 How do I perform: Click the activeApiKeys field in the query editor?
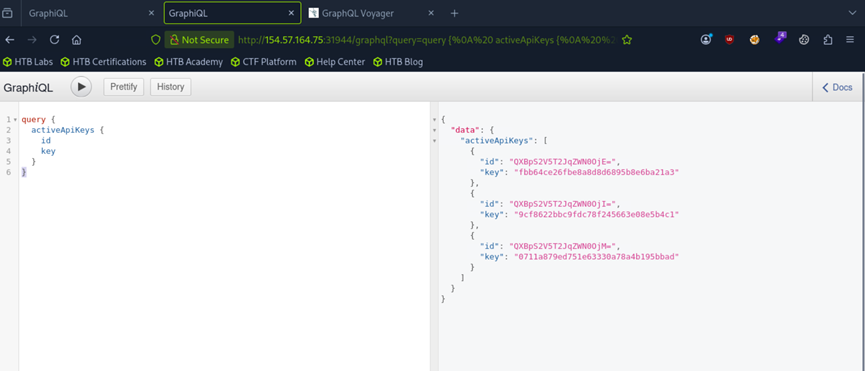tap(63, 130)
